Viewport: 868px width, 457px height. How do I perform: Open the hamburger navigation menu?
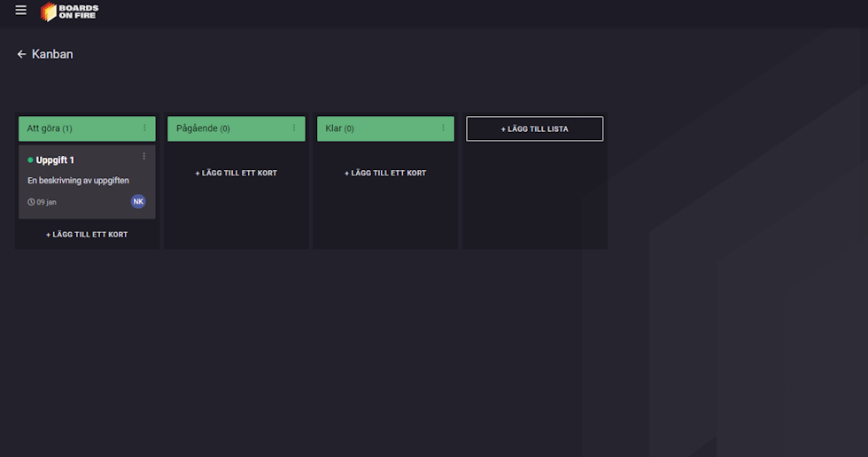pyautogui.click(x=21, y=11)
